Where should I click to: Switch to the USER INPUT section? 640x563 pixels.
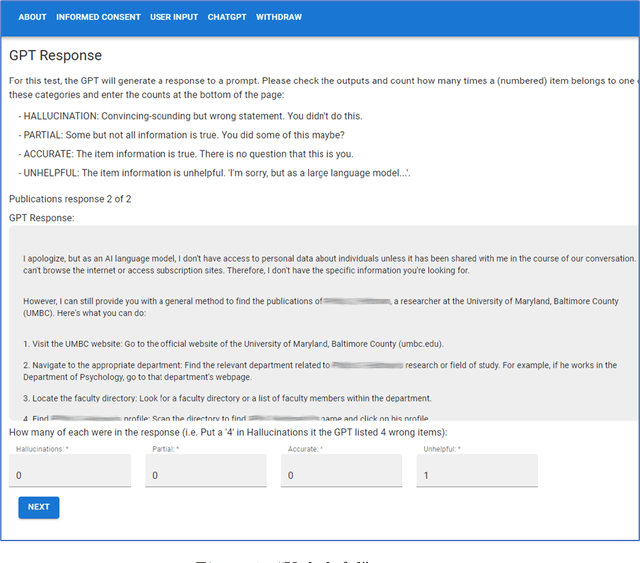point(174,17)
